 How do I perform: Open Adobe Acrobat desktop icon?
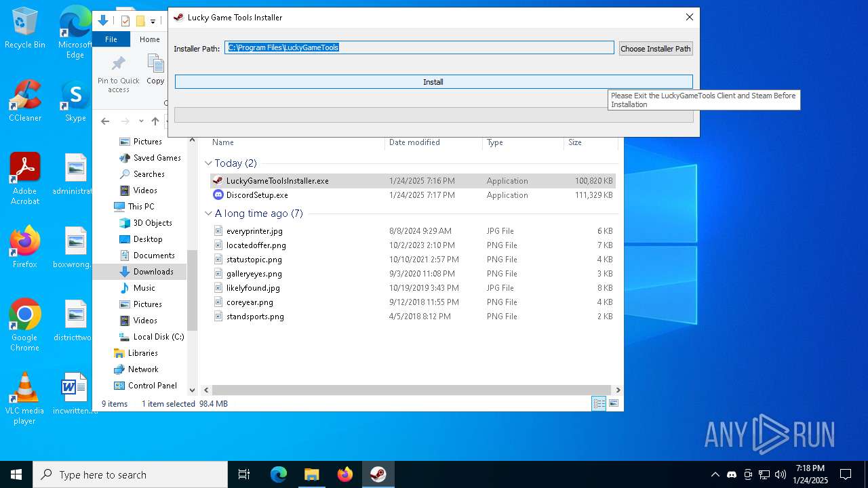25,179
